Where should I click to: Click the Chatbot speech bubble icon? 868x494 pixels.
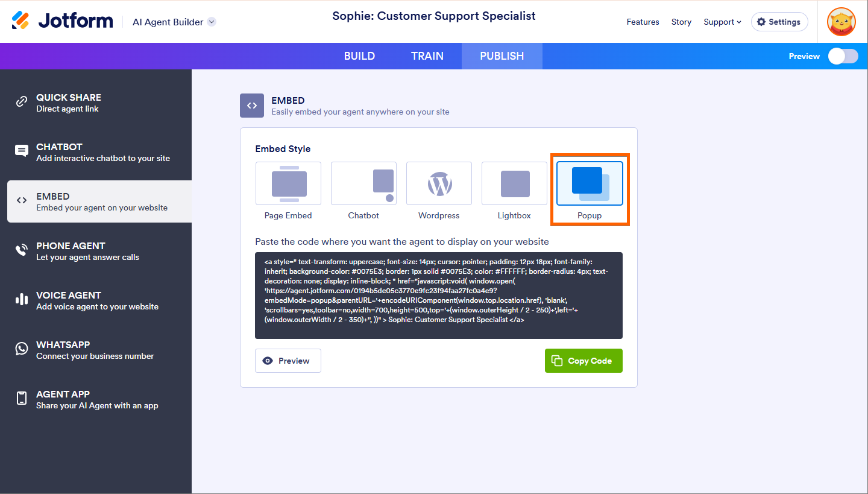point(22,151)
